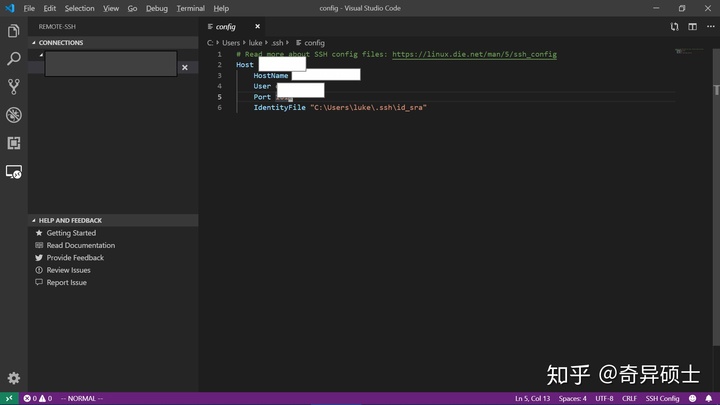Change language mode via SSH Config
Screen dimensions: 720x405
(x=662, y=398)
